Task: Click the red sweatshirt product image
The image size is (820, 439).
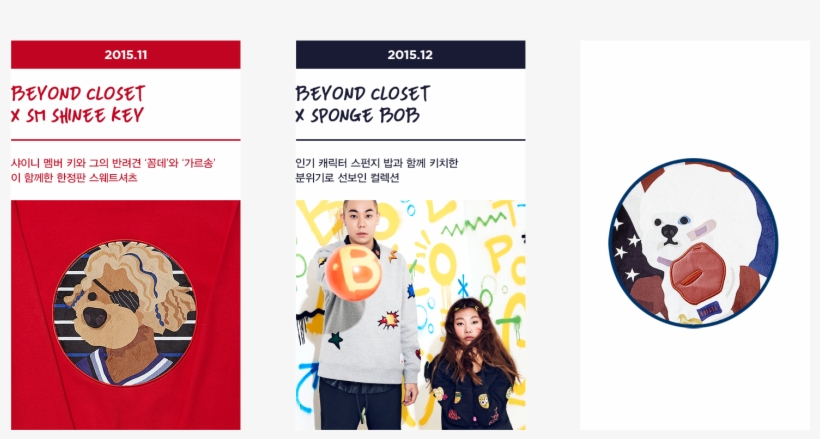Action: coord(126,314)
